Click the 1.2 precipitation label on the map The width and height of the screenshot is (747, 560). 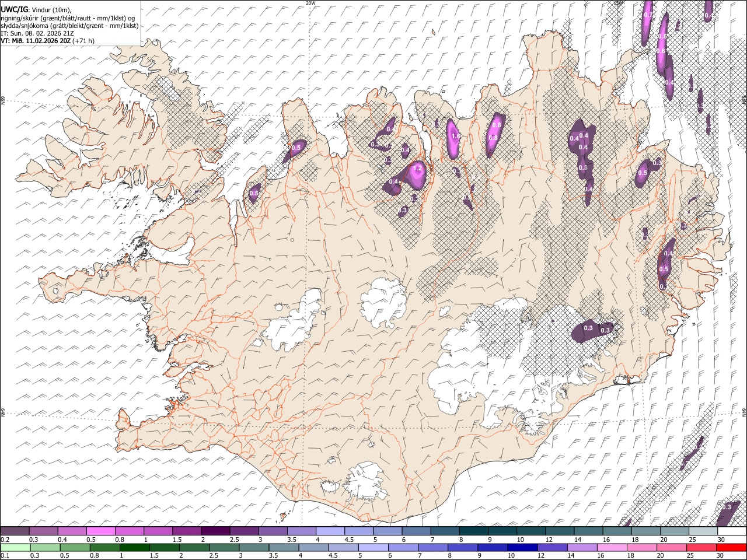pyautogui.click(x=417, y=168)
